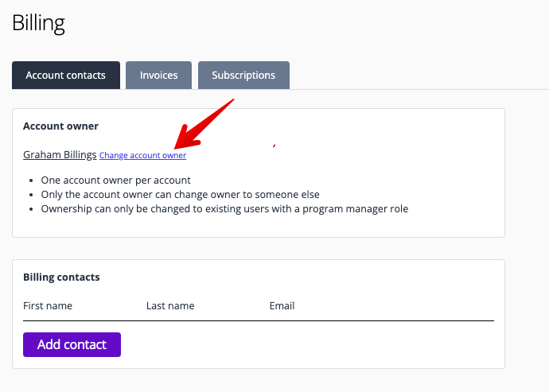Switch to the Subscriptions tab
Image resolution: width=549 pixels, height=392 pixels.
tap(243, 76)
